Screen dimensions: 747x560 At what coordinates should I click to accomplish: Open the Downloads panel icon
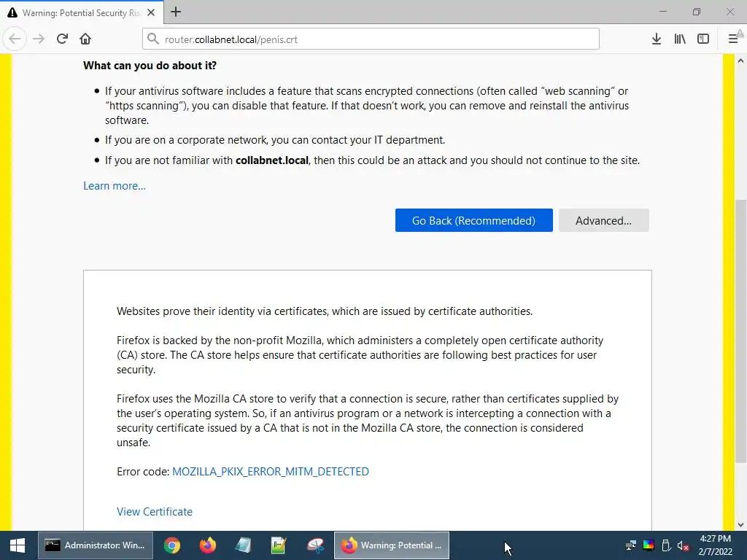tap(656, 39)
